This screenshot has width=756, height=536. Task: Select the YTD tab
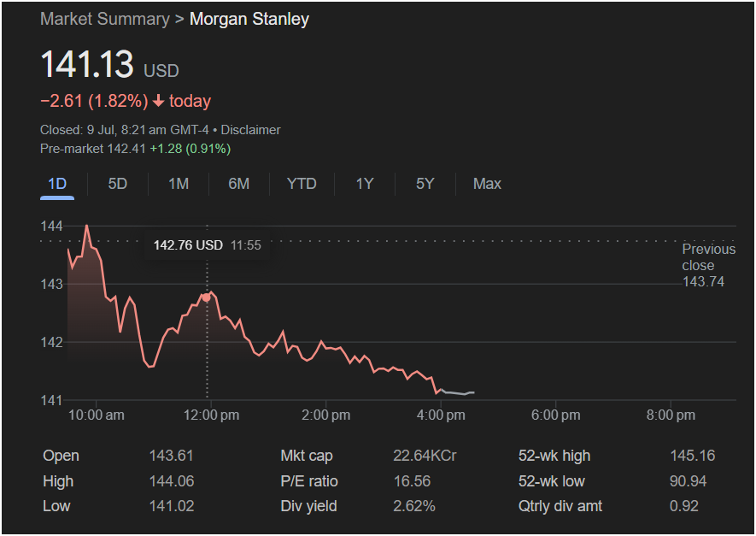[302, 184]
